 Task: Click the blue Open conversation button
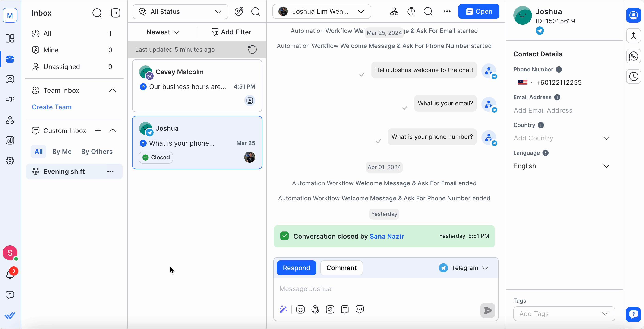pyautogui.click(x=479, y=12)
